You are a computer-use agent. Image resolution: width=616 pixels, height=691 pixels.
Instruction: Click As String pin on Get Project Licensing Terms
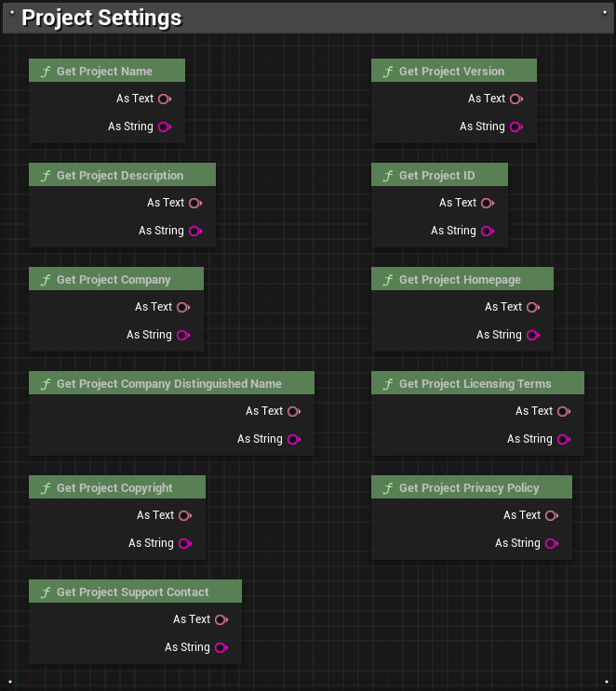564,439
